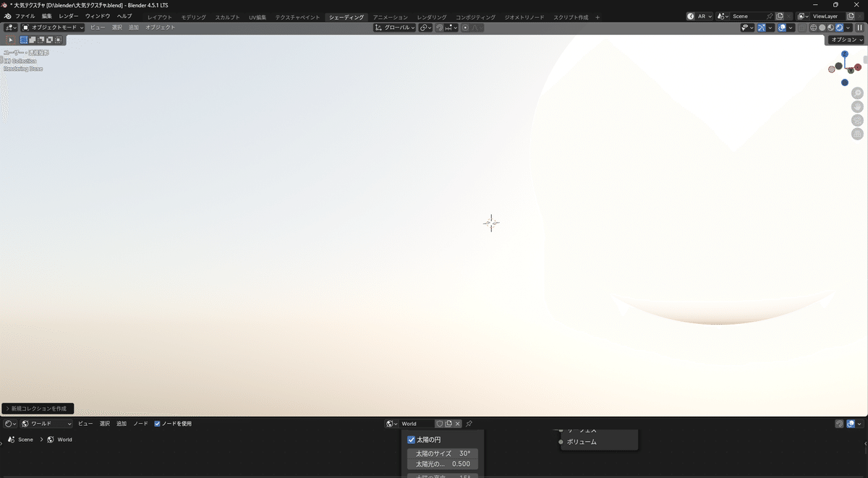868x478 pixels.
Task: Switch to the スカルプト workspace tab
Action: tap(227, 17)
